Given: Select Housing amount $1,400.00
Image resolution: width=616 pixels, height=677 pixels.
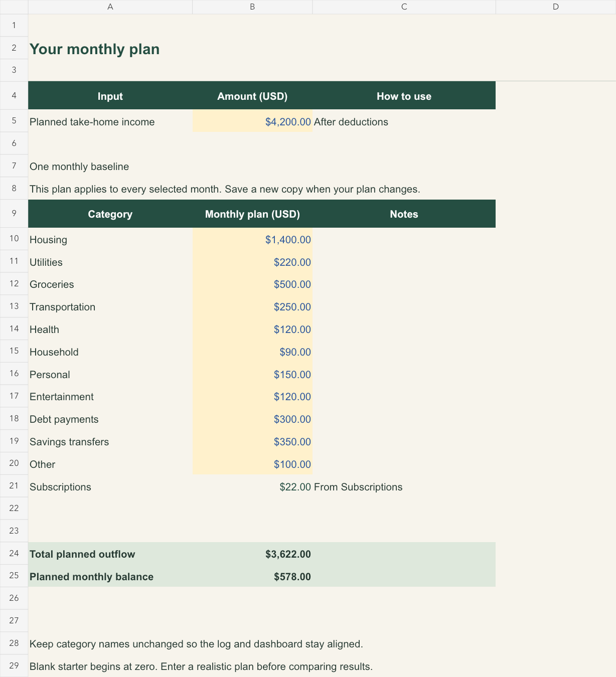Looking at the screenshot, I should tap(252, 239).
